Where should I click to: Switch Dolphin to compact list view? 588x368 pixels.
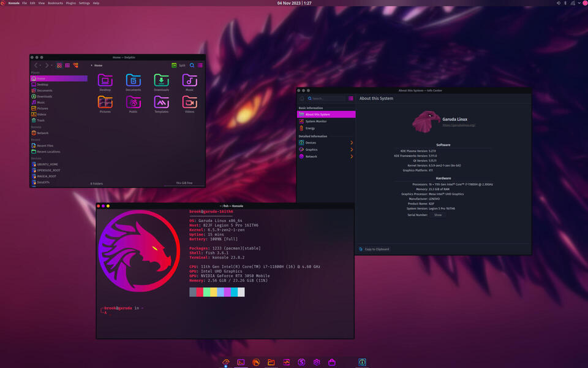point(67,66)
